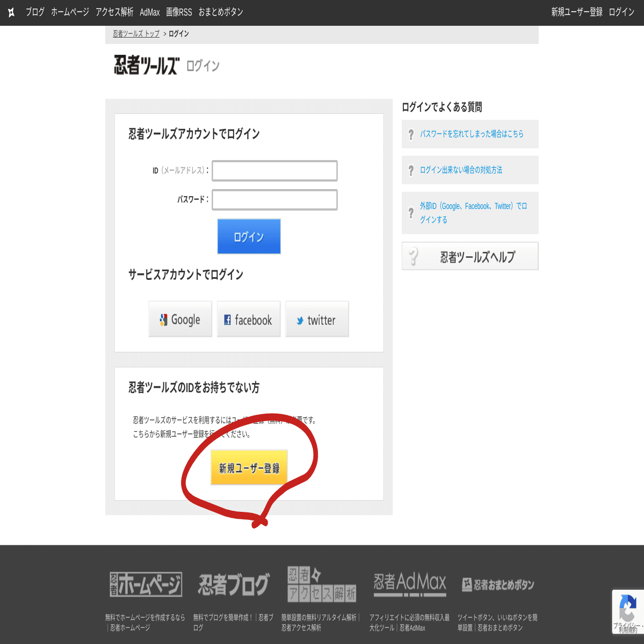Open footer text 無料でブログを簡単作成!
The height and width of the screenshot is (644, 644).
pyautogui.click(x=222, y=617)
